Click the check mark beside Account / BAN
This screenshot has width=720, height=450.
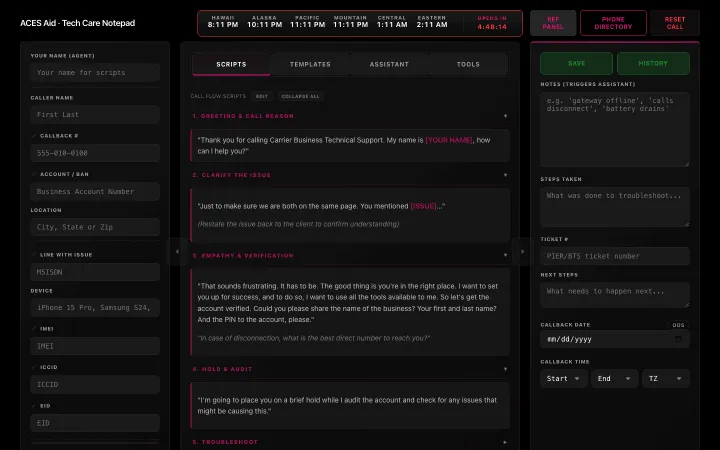34,174
